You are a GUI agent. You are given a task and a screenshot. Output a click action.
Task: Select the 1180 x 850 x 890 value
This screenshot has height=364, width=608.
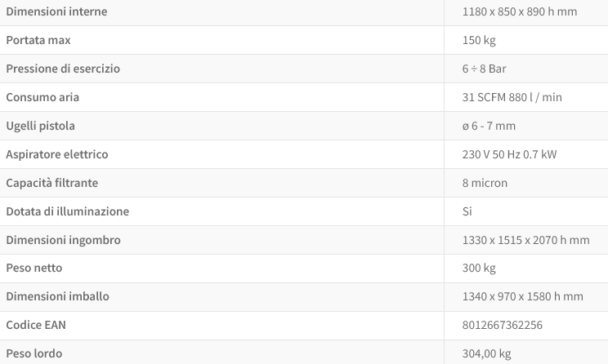520,11
